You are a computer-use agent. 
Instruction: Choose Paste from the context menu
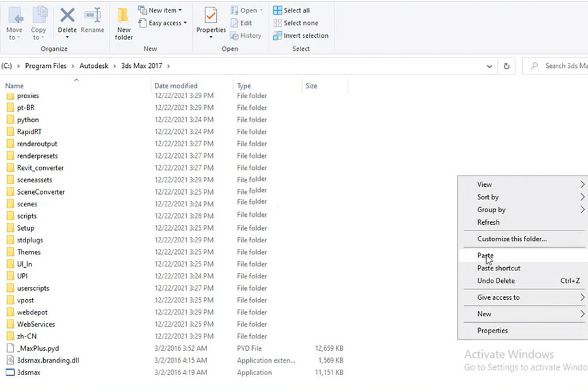[523, 255]
